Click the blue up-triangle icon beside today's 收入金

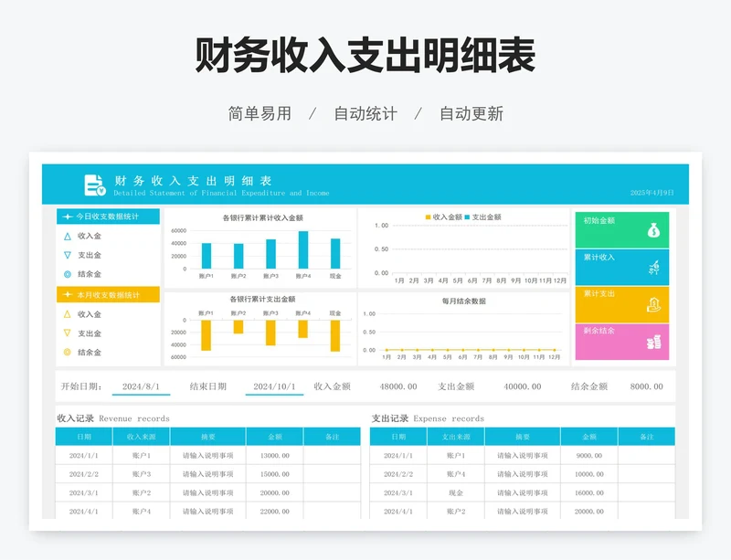tap(68, 236)
